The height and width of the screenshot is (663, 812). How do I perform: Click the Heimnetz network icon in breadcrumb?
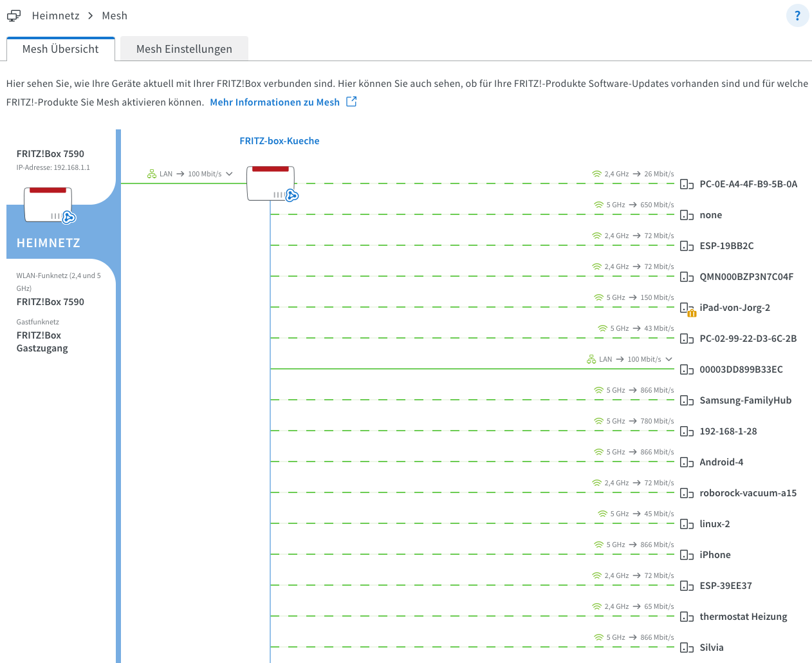coord(14,15)
